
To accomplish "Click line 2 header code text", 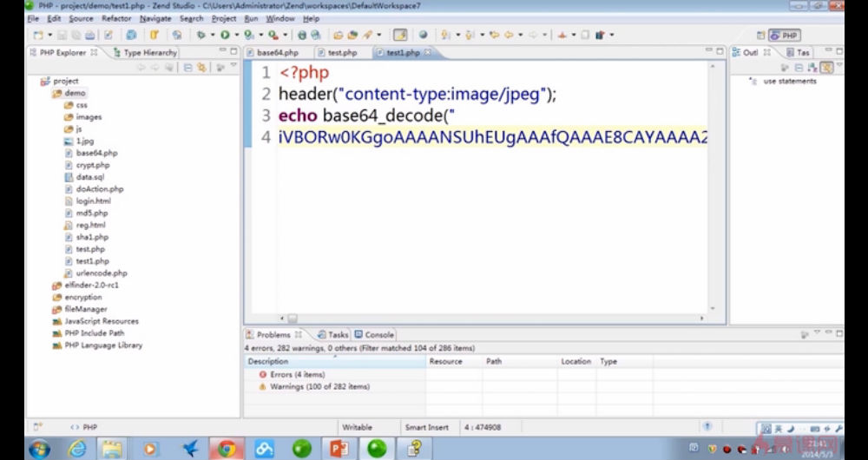I will coord(418,94).
